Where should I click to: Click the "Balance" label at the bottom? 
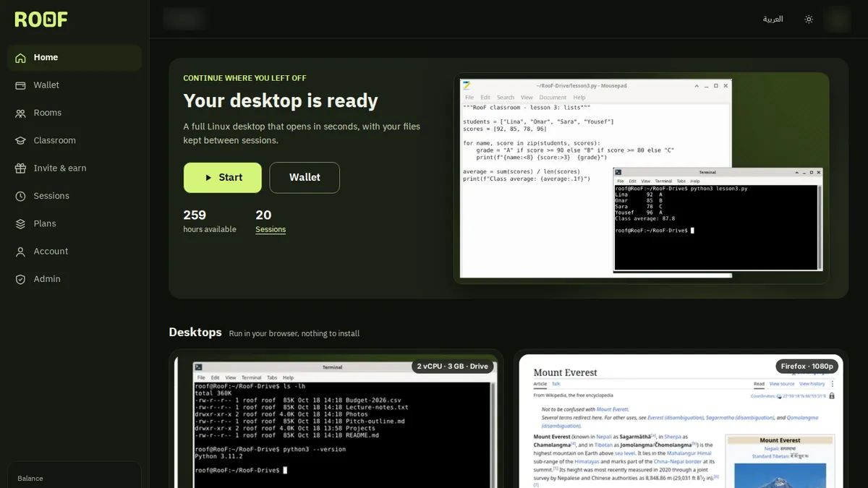click(x=30, y=479)
